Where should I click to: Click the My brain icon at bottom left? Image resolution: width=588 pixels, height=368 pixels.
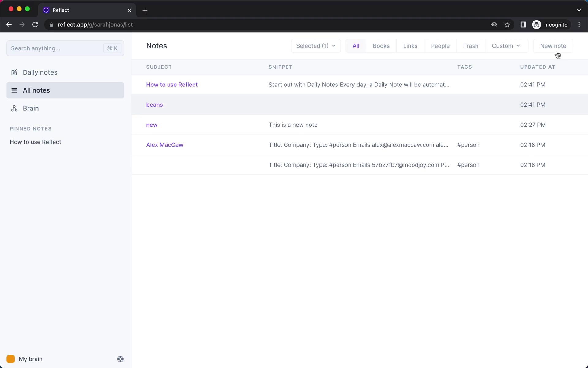tap(11, 359)
